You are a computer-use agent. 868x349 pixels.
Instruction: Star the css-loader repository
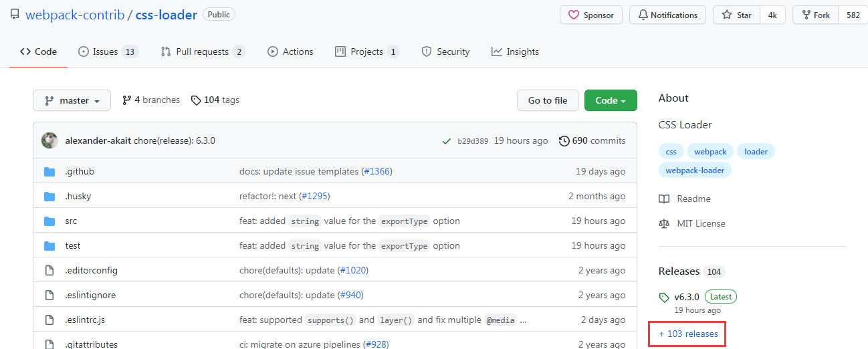click(736, 15)
